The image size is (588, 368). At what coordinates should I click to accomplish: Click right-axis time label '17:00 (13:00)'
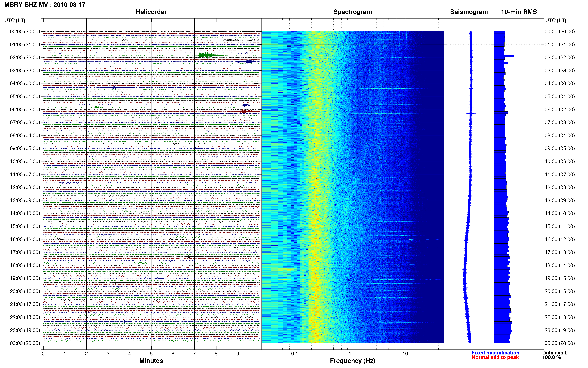click(x=560, y=252)
